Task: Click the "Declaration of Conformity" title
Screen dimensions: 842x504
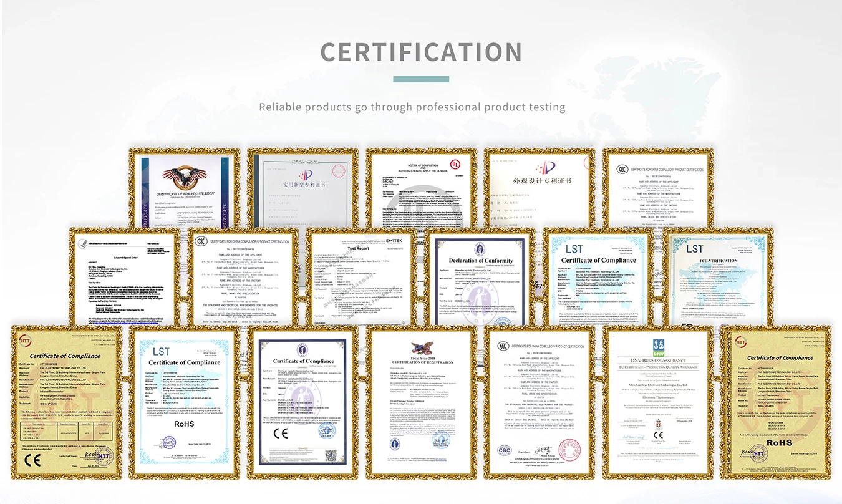Action: click(481, 261)
